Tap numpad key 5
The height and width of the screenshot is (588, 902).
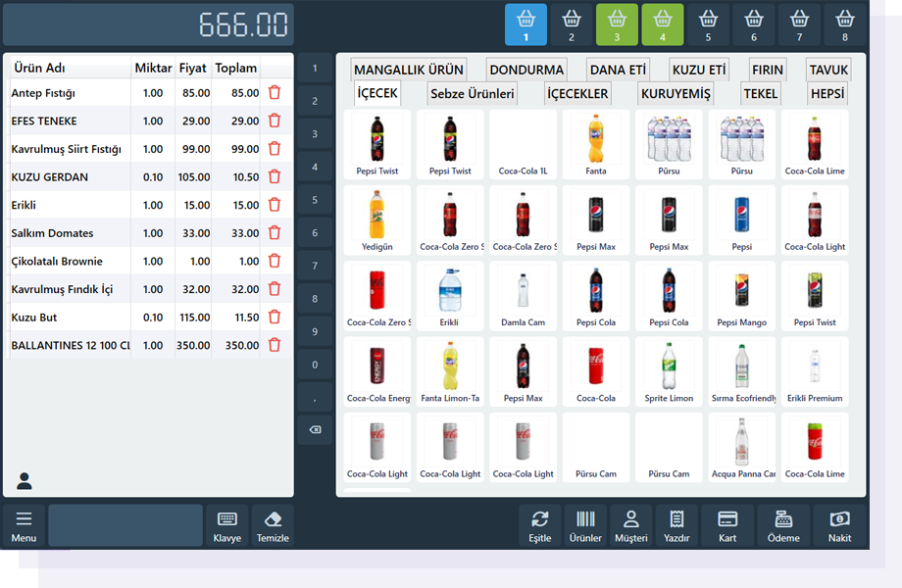(315, 200)
